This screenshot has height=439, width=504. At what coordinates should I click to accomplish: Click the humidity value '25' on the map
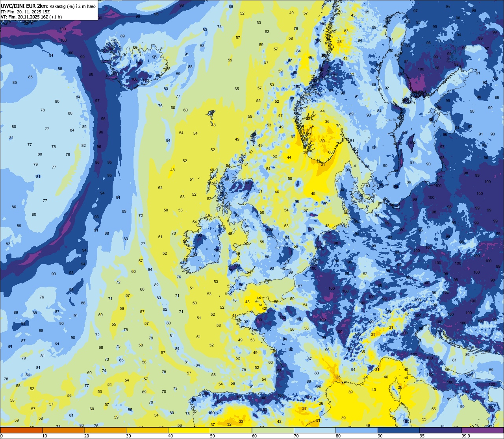[x=338, y=377]
